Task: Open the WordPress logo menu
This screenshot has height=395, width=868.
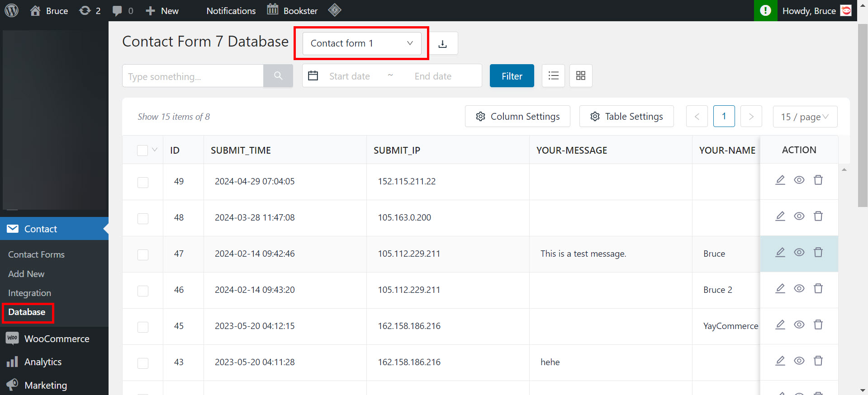Action: pos(12,10)
